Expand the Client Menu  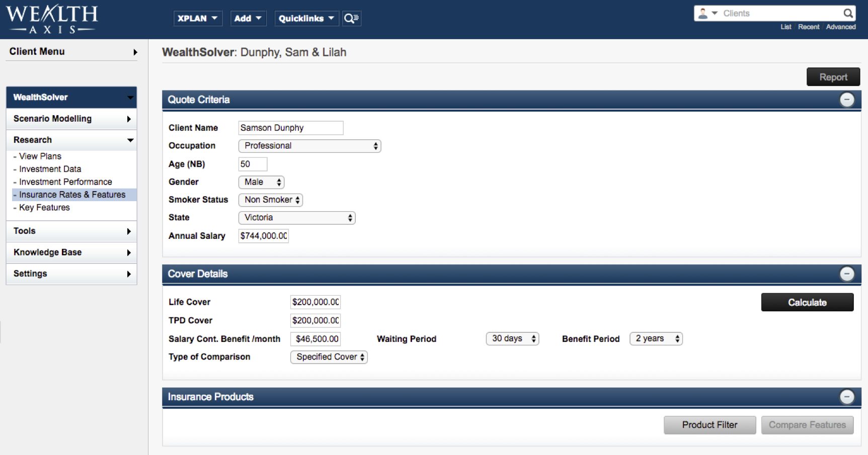[x=71, y=52]
